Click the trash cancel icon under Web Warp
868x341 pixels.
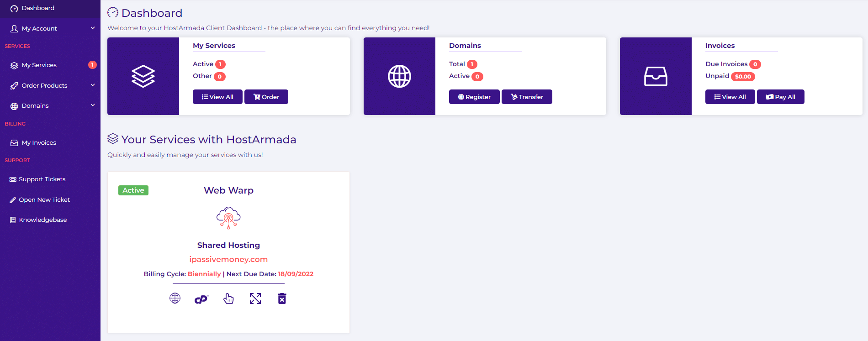[x=282, y=299]
